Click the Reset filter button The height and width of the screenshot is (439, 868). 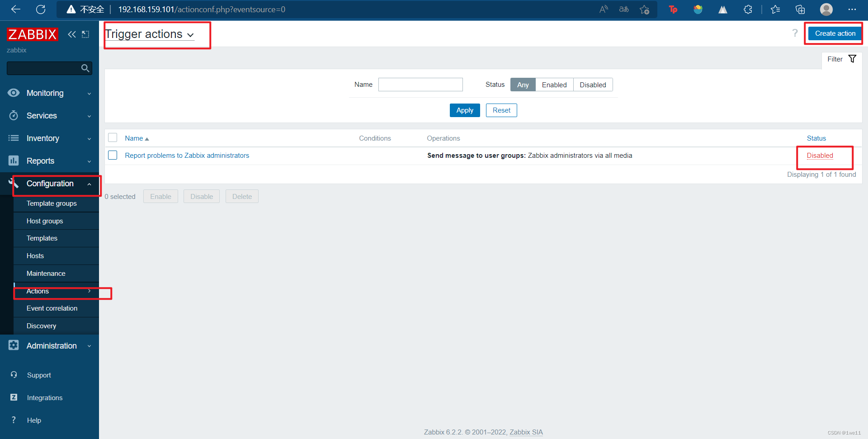click(x=501, y=110)
